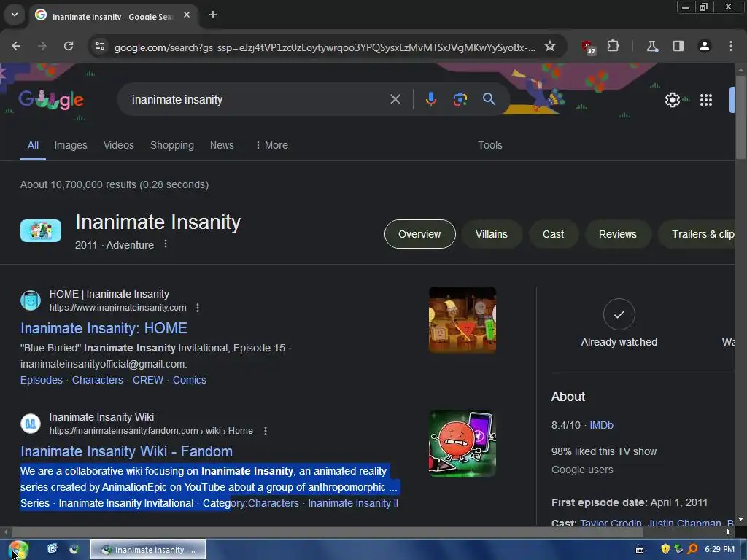Submit search with the magnifying glass icon
Screen dimensions: 747x560
click(489, 99)
